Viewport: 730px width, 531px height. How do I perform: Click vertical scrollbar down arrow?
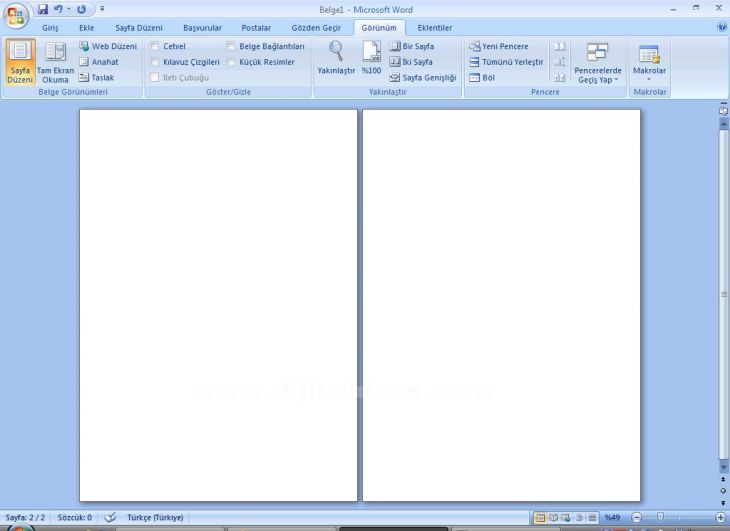coord(723,467)
